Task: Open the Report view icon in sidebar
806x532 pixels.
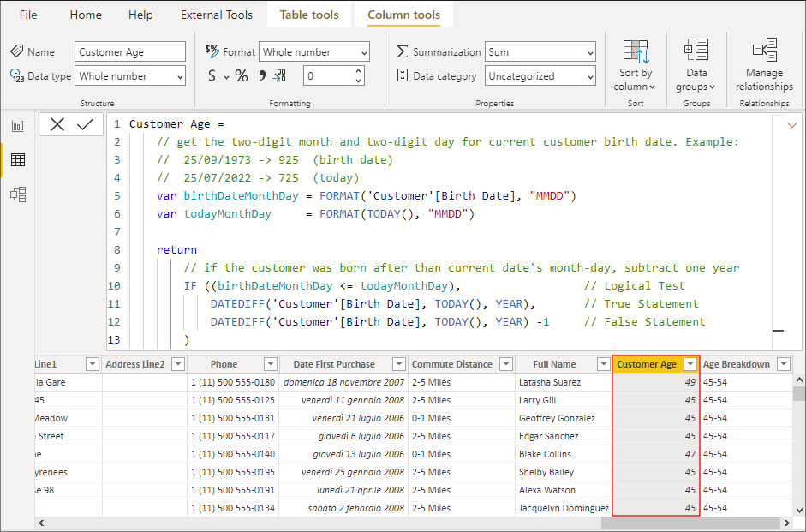Action: (x=18, y=125)
